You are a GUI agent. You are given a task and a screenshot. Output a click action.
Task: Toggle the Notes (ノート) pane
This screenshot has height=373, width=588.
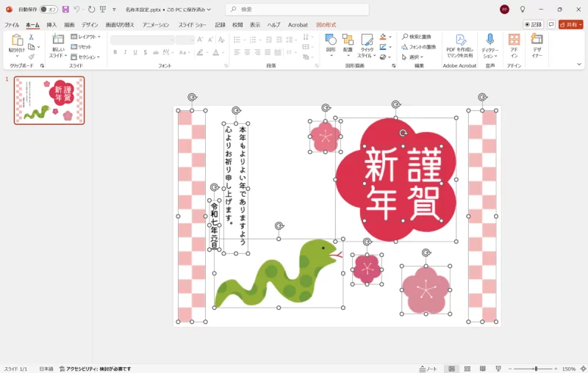[x=428, y=369]
